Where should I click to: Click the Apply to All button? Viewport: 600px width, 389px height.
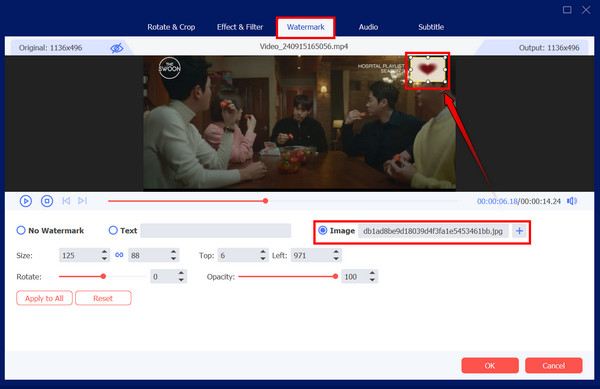pos(44,298)
